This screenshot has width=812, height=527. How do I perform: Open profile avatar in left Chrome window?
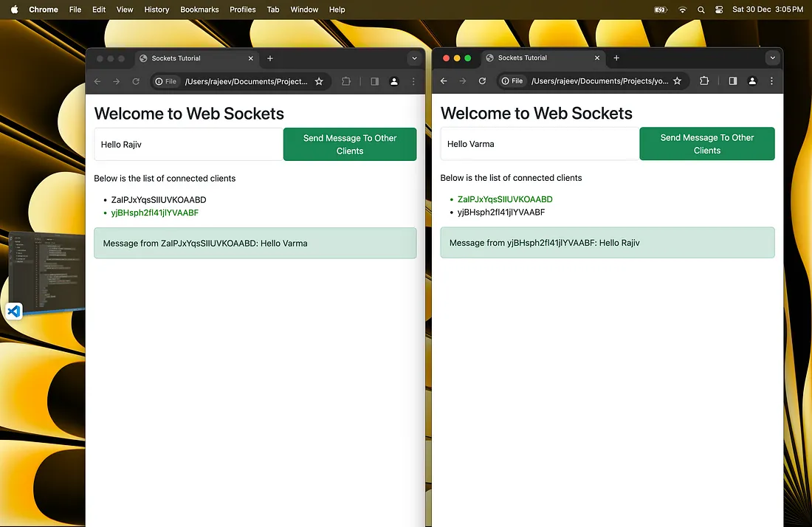pos(394,82)
